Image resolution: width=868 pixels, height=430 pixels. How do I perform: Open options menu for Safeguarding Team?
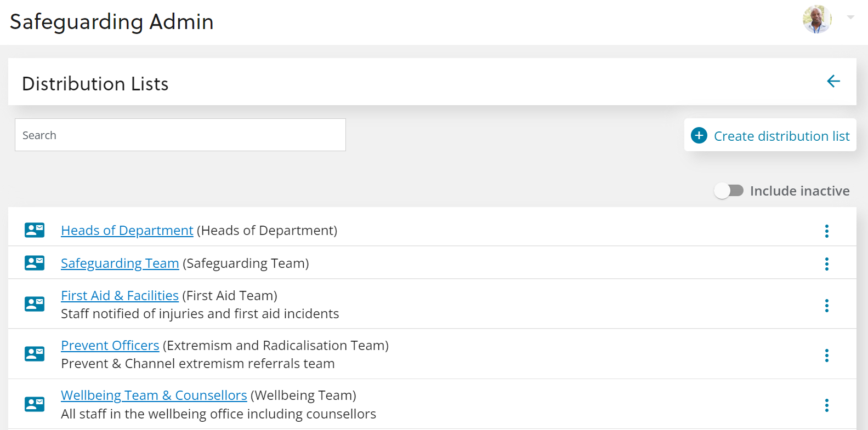coord(826,264)
